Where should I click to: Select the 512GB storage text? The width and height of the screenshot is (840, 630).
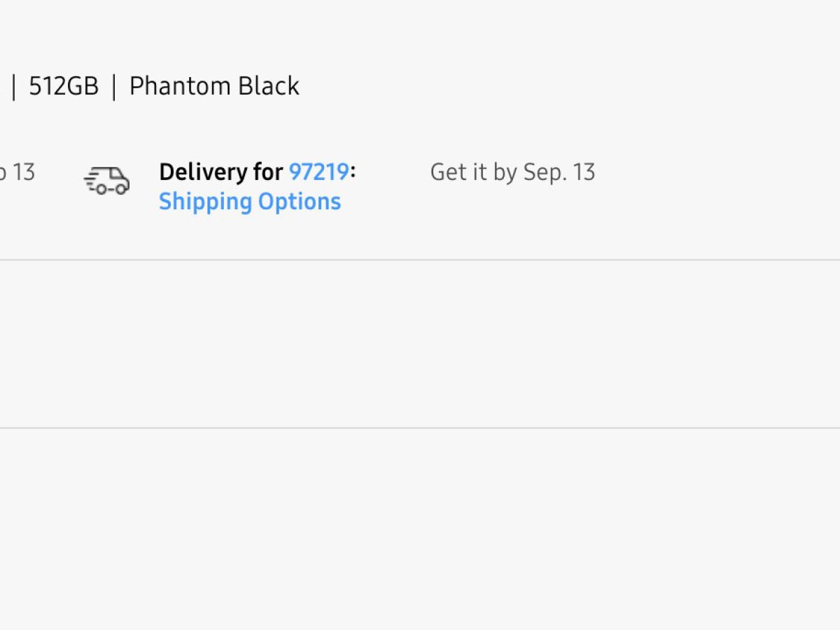pos(63,86)
